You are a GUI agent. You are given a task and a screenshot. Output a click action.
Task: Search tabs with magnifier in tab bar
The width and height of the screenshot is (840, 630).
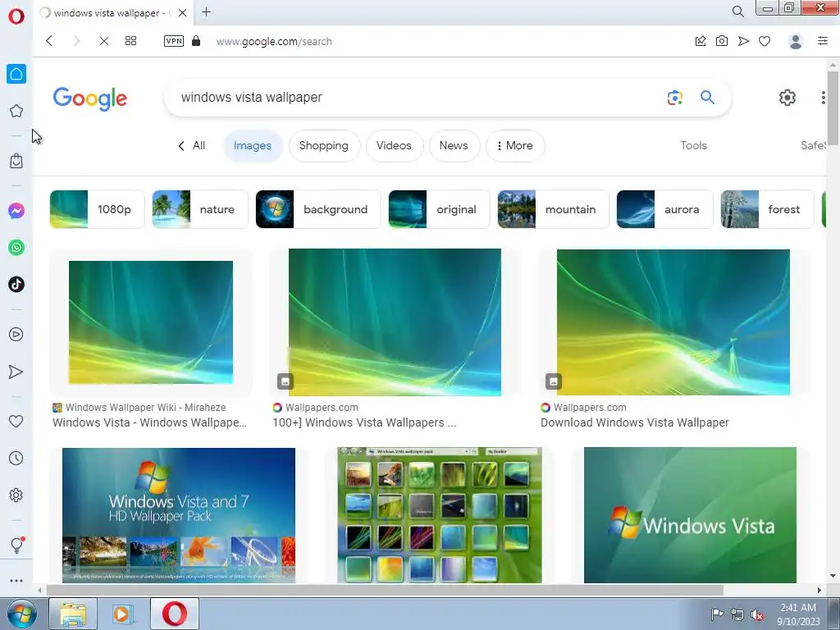(737, 11)
